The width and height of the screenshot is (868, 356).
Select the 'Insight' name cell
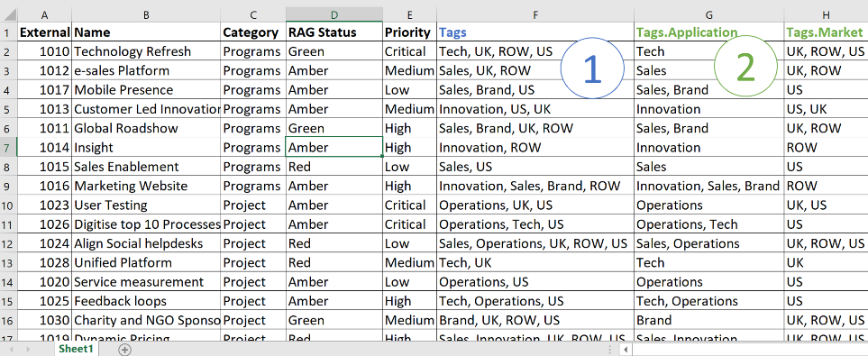point(146,147)
